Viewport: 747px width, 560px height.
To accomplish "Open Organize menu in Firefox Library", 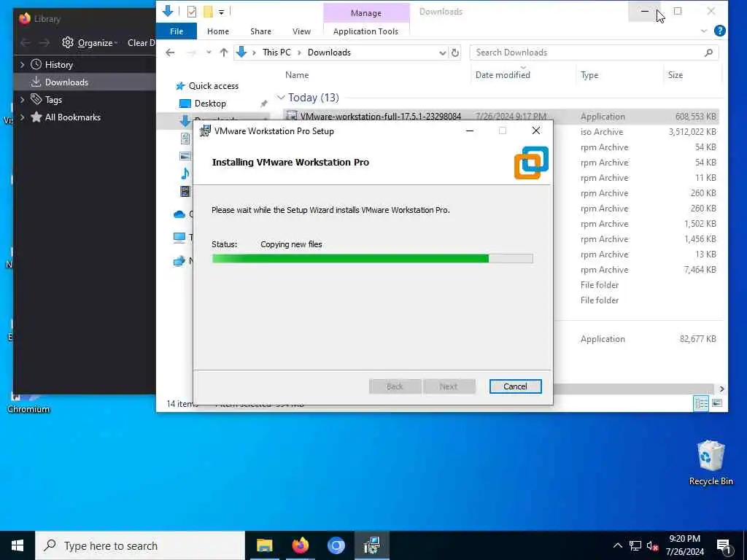I will tap(90, 43).
